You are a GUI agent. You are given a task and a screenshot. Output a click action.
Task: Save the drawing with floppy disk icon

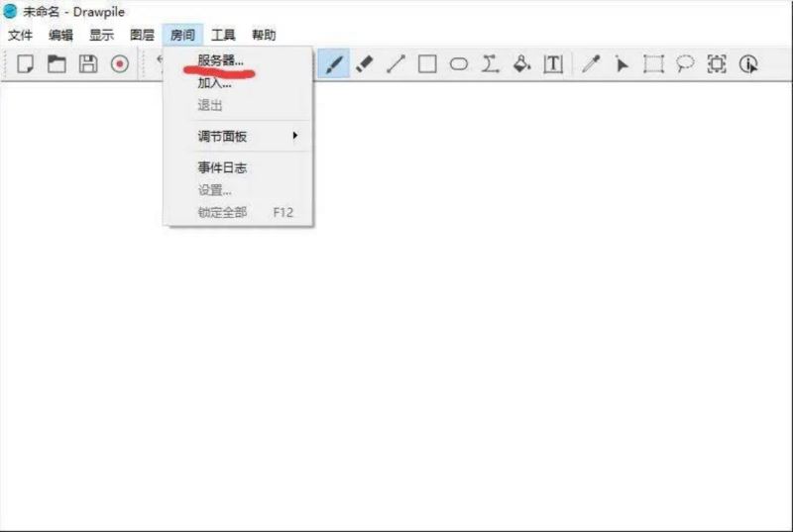[88, 64]
